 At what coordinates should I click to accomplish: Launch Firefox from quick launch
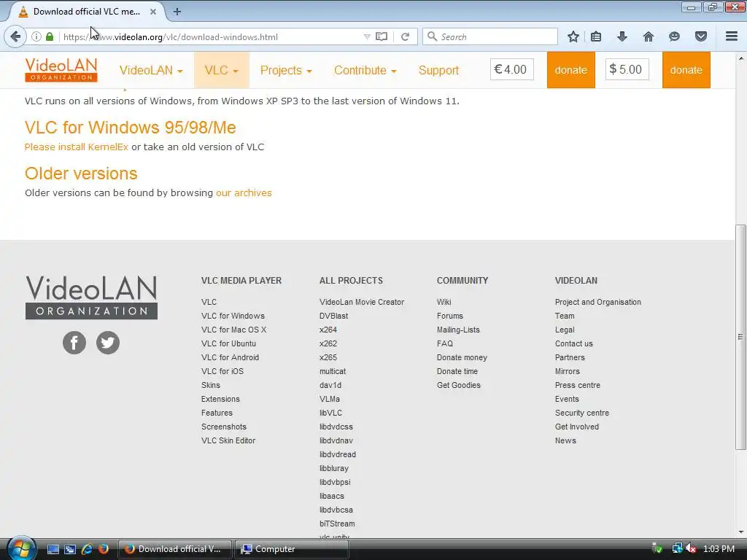(104, 549)
